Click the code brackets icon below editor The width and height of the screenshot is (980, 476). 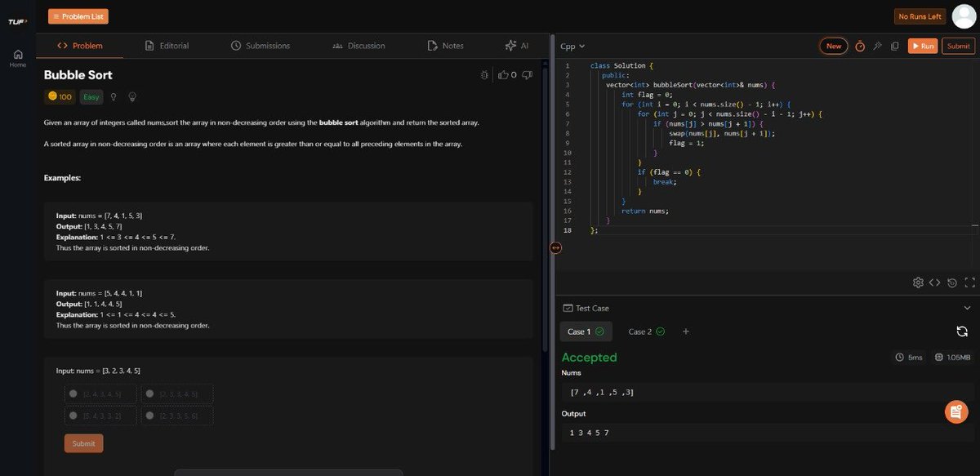tap(935, 282)
